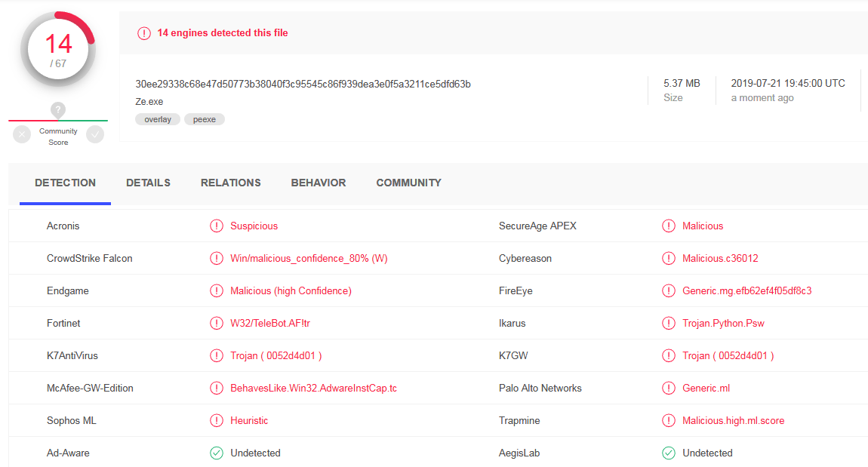
Task: Click the 14 / 67 detection score gauge
Action: point(58,49)
